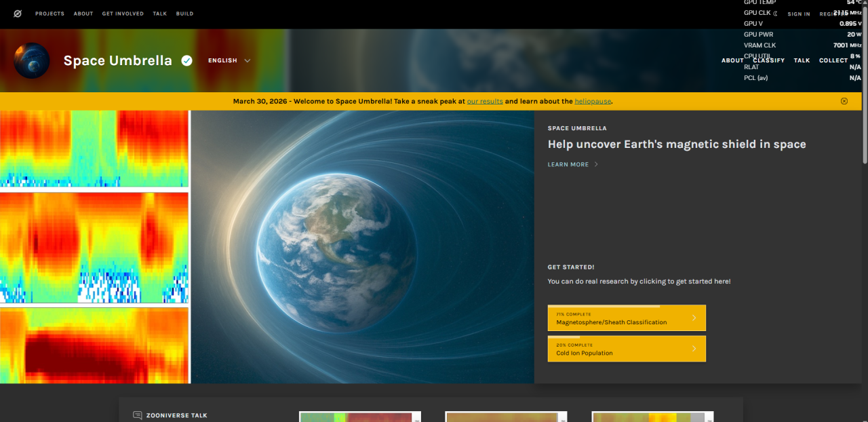Open the English language dropdown

(x=229, y=60)
